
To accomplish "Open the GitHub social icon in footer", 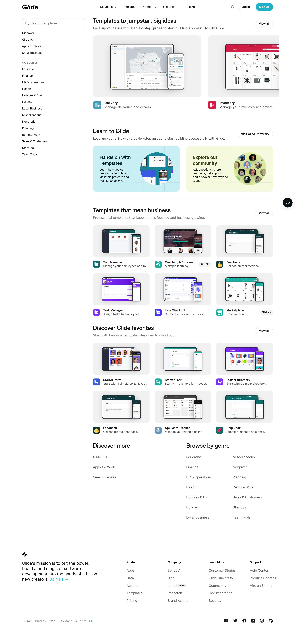I will coord(271,621).
